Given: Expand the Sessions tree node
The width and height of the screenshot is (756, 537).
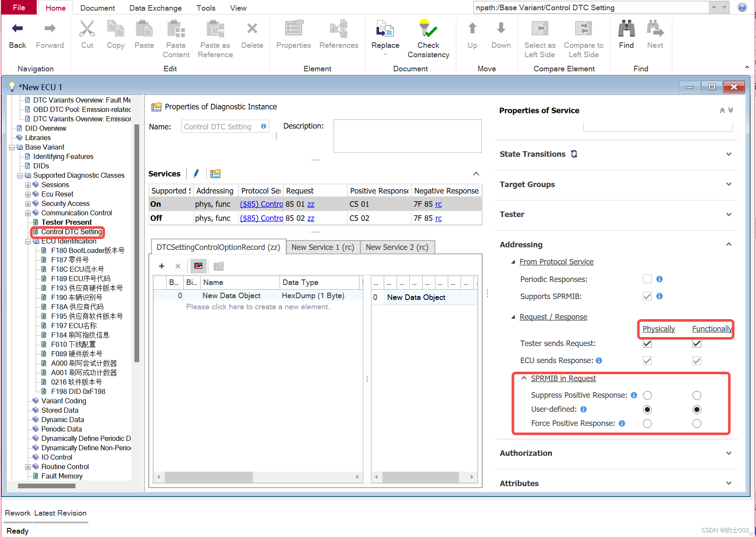Looking at the screenshot, I should point(28,185).
